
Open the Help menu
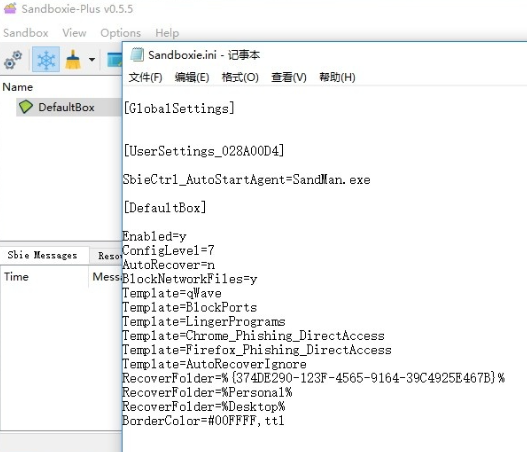167,33
